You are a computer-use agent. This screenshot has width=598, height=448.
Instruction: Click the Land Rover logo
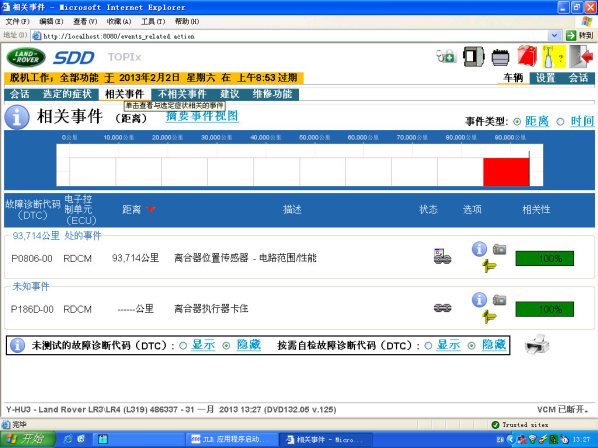click(x=26, y=57)
